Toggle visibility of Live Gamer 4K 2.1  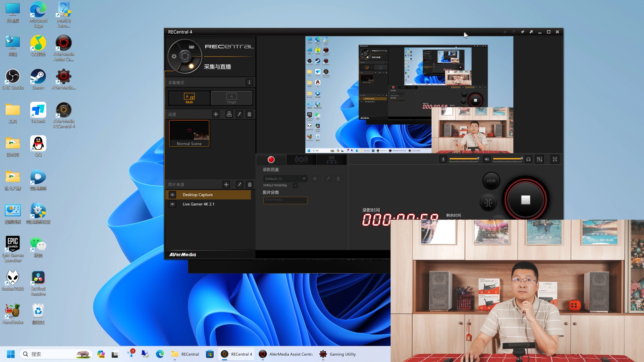tap(172, 204)
